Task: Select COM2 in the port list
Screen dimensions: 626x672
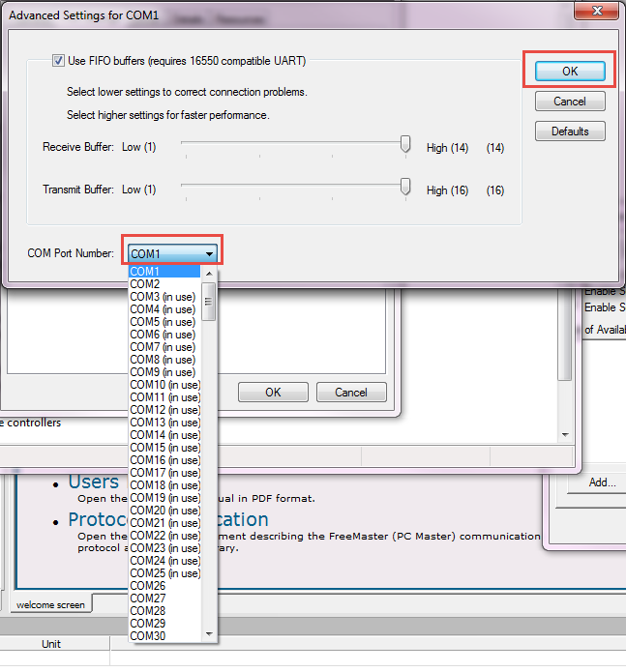Action: point(164,284)
